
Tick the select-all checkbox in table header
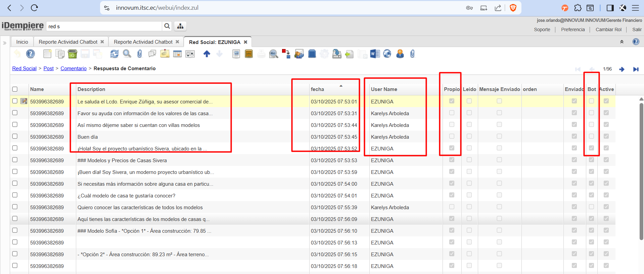[x=15, y=89]
